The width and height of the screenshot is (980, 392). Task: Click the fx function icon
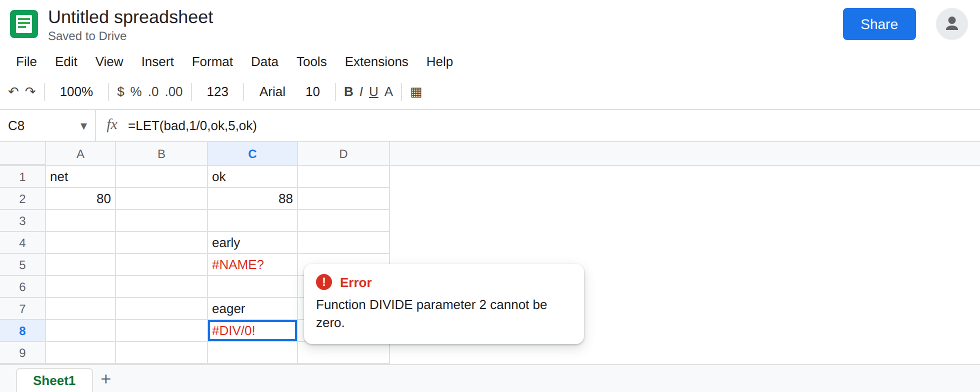(x=112, y=125)
